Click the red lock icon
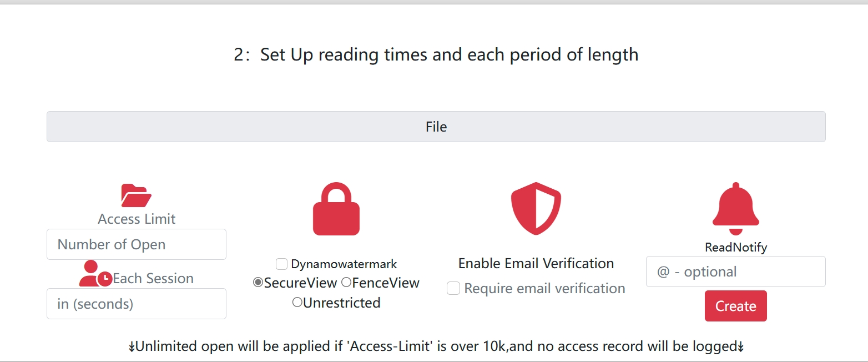 (336, 208)
